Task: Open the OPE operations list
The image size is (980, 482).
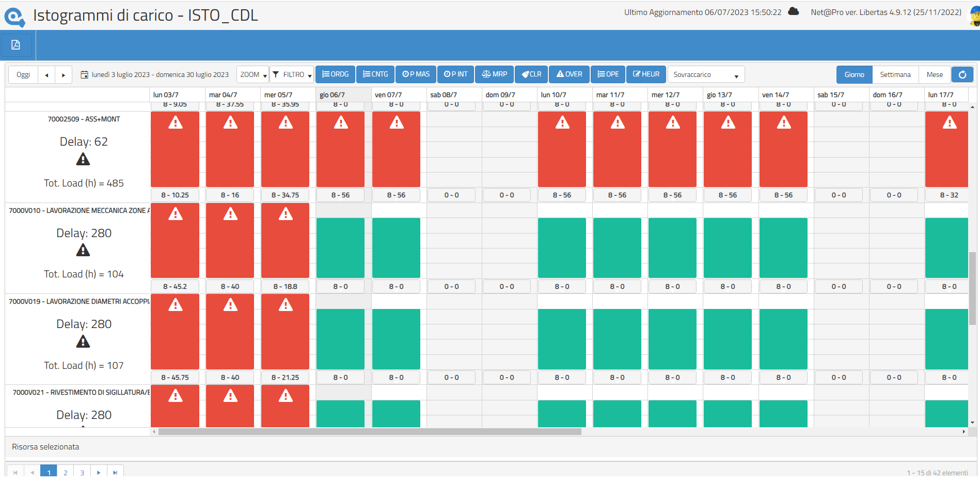Action: tap(608, 74)
